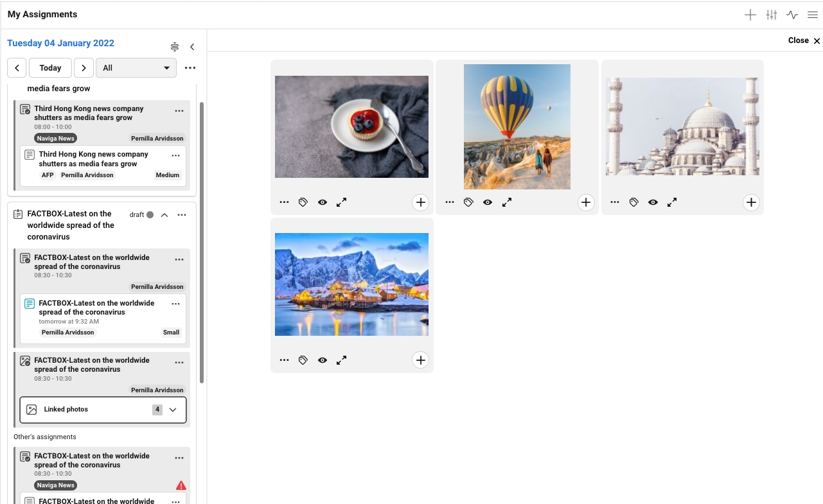Viewport: 823px width, 504px height.
Task: Click the tag icon under mosque photo
Action: [633, 202]
